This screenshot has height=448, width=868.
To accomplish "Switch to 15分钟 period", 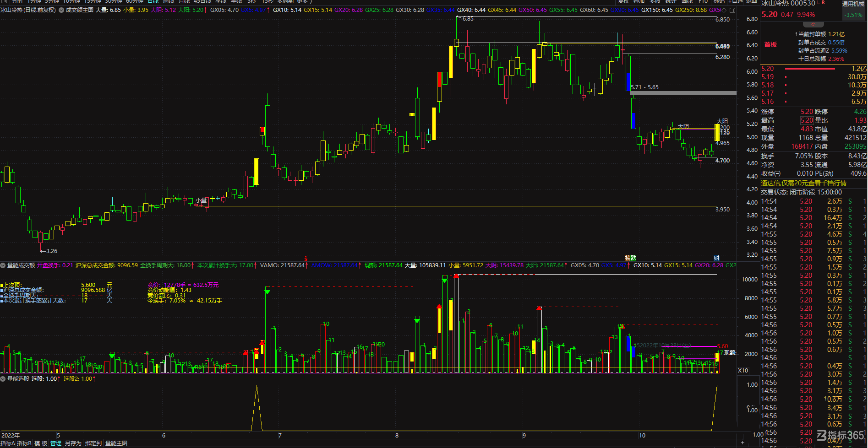I will pos(93,2).
